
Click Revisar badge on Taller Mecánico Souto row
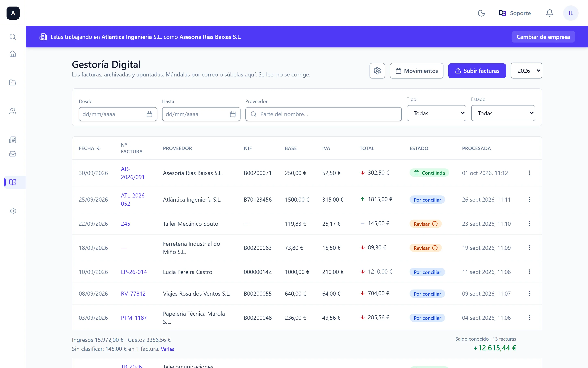point(425,224)
